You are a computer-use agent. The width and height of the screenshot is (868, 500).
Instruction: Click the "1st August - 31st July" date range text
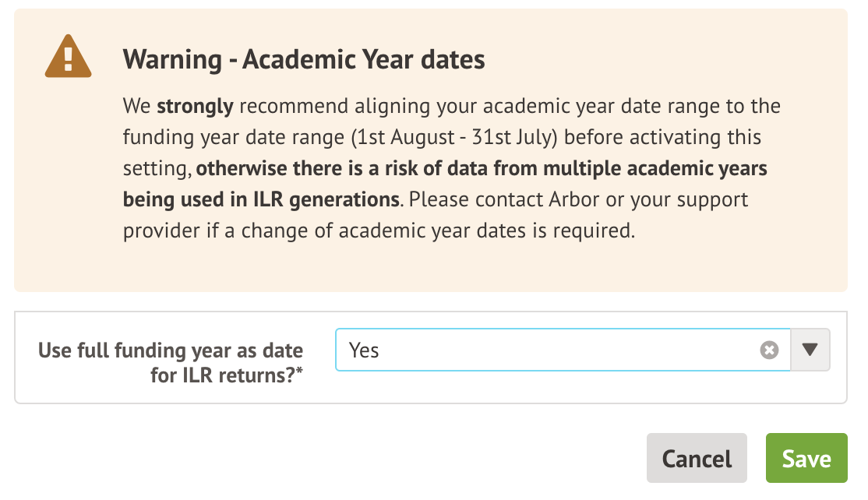(x=454, y=137)
